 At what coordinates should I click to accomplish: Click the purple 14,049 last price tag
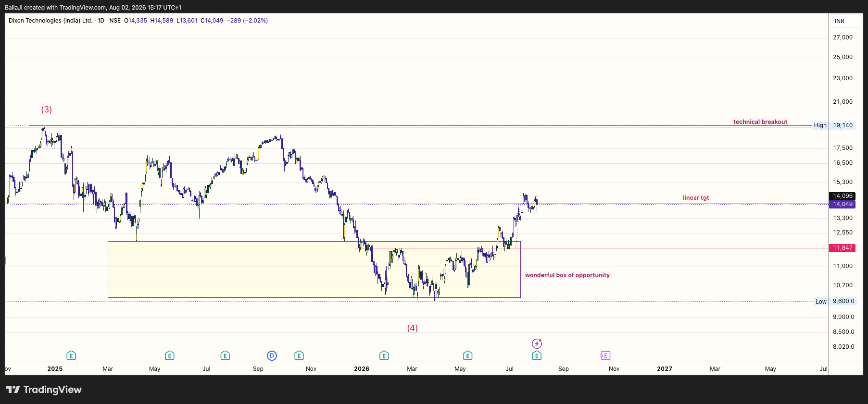pos(843,204)
